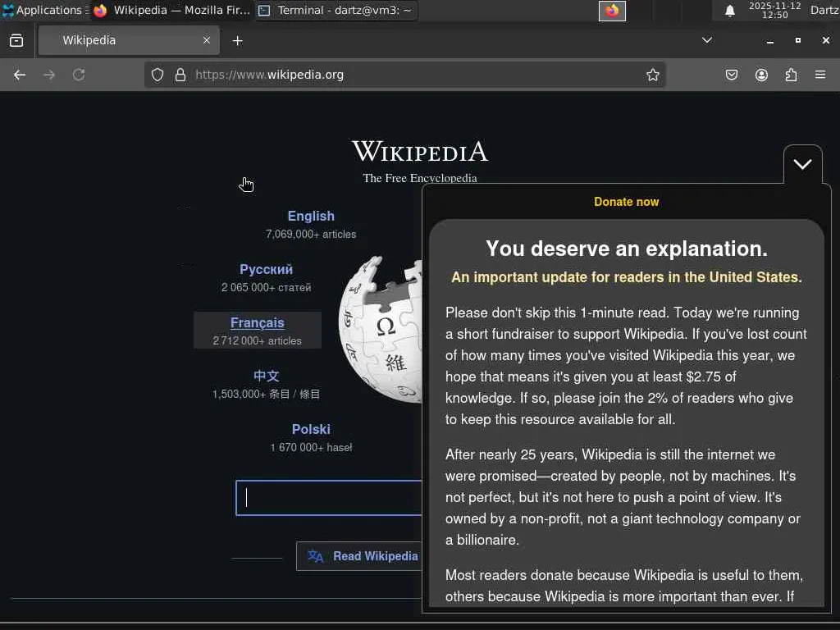
Task: Open the tracking protection shield icon
Action: 157,75
